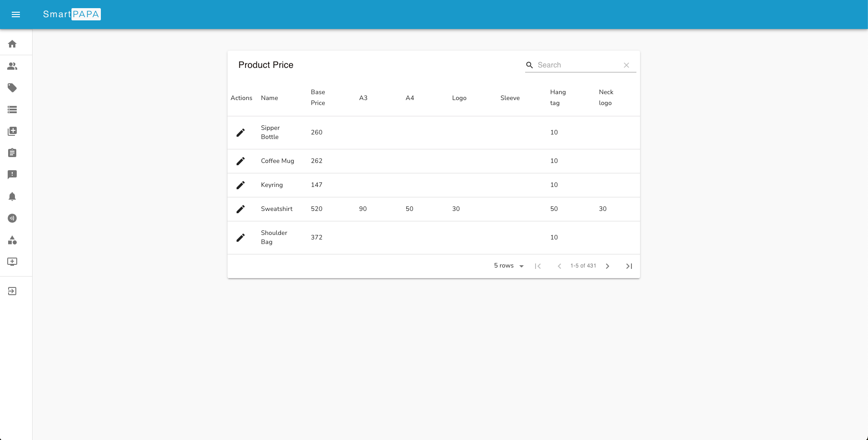The image size is (868, 440).
Task: Go to the first page of products
Action: [x=538, y=266]
